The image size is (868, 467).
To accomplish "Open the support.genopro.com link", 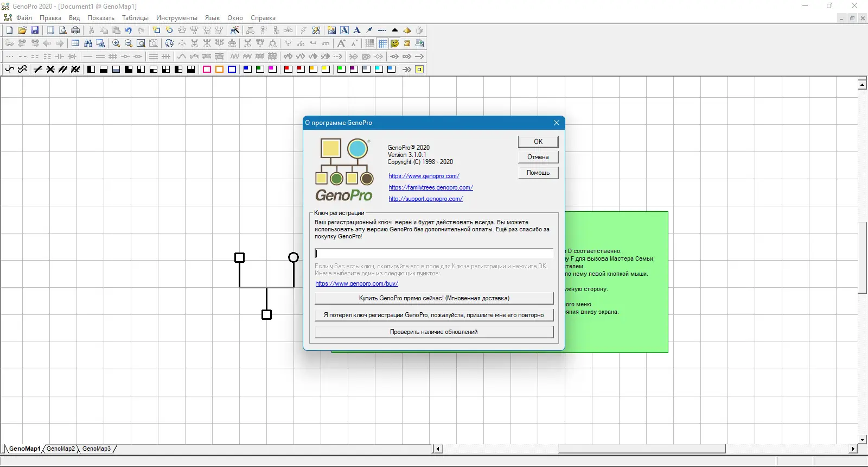I will coord(425,199).
